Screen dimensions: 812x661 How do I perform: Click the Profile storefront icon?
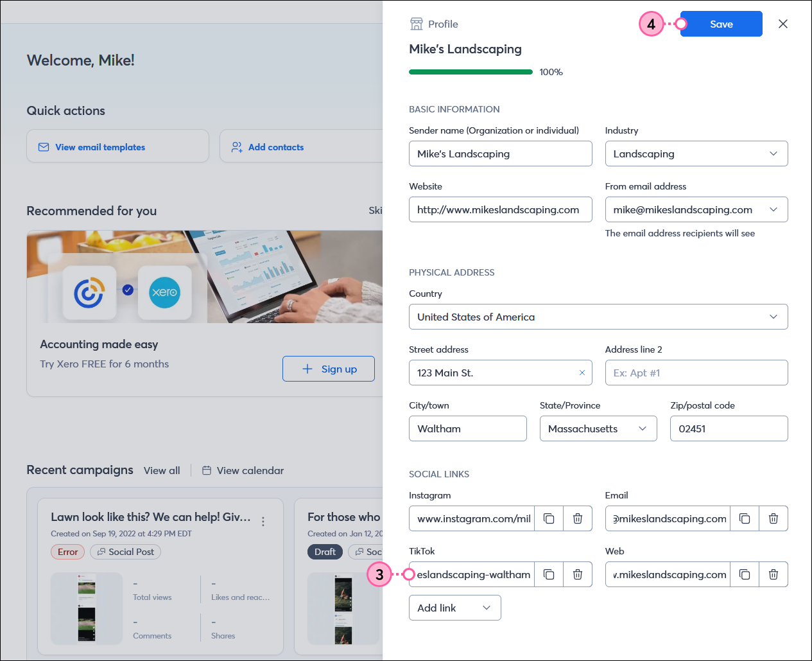coord(417,24)
